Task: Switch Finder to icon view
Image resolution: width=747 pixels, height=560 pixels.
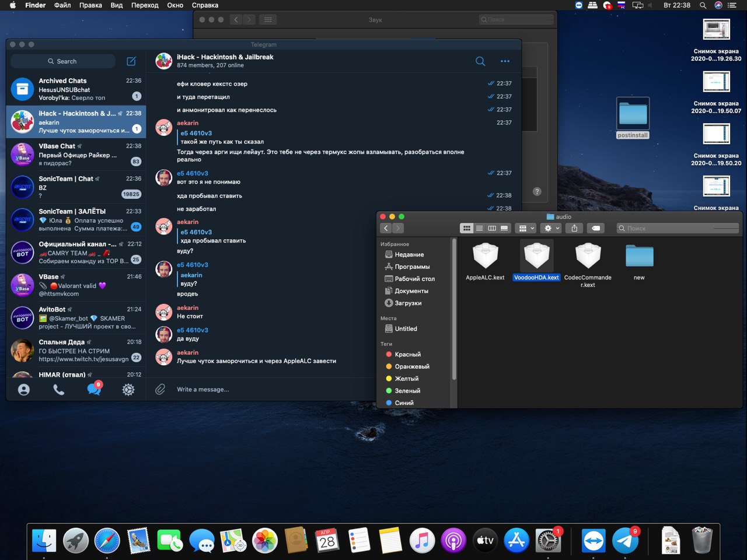Action: [466, 228]
